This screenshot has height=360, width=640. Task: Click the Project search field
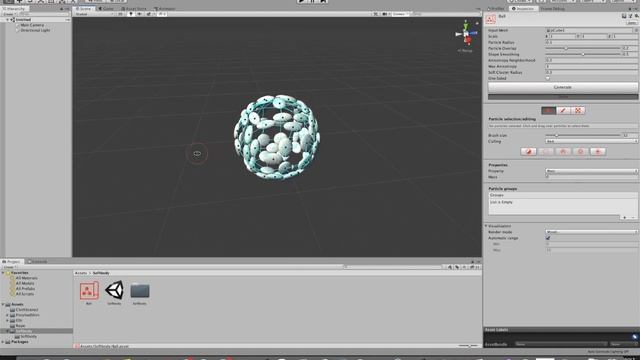393,267
